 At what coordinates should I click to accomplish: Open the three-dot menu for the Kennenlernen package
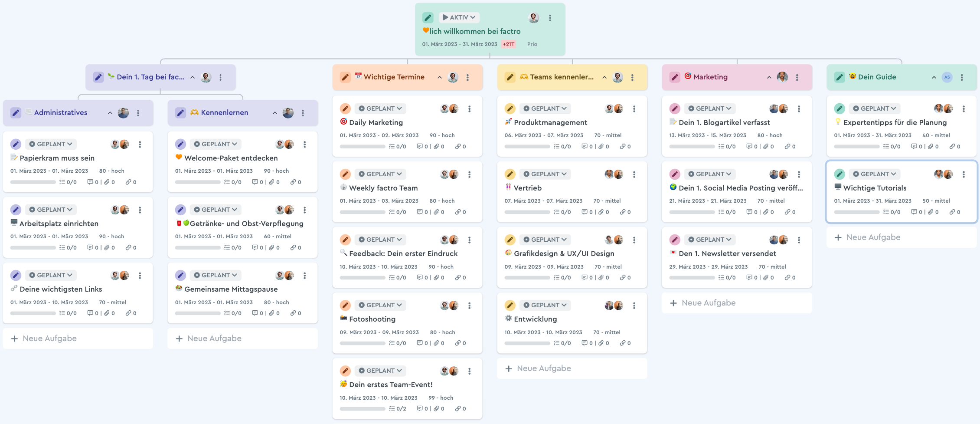303,113
